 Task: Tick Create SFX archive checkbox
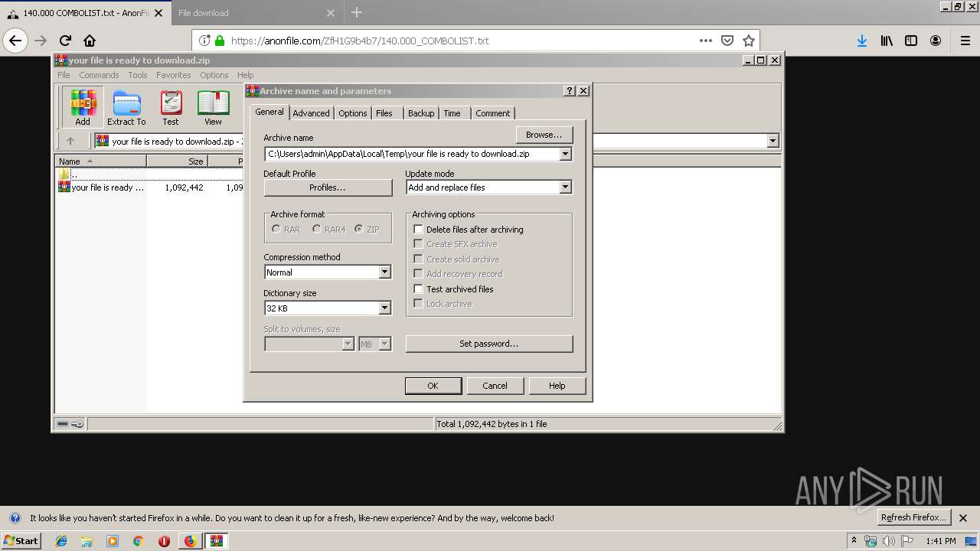[x=418, y=243]
